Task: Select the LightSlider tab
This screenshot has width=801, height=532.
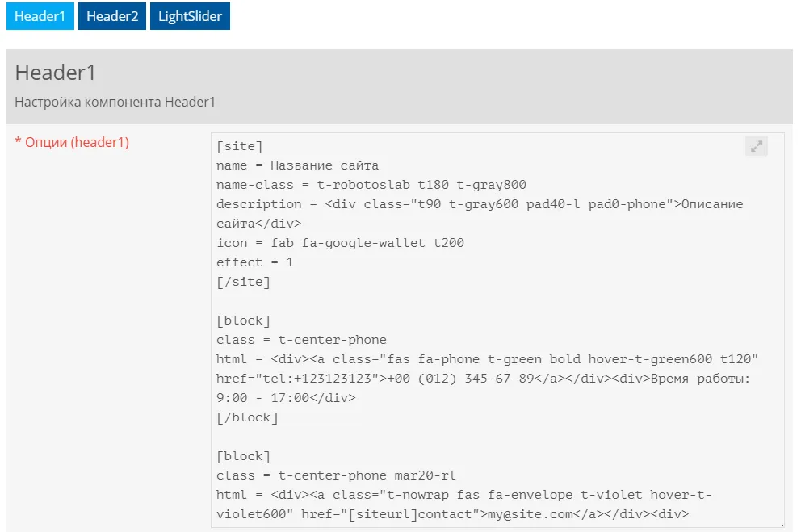Action: (190, 16)
